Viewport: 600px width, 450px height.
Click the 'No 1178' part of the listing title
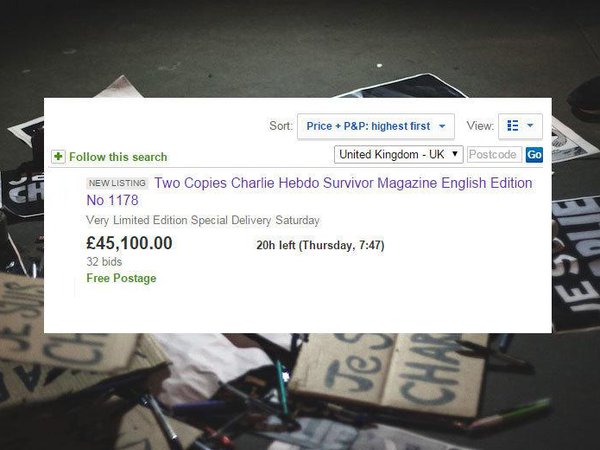112,200
